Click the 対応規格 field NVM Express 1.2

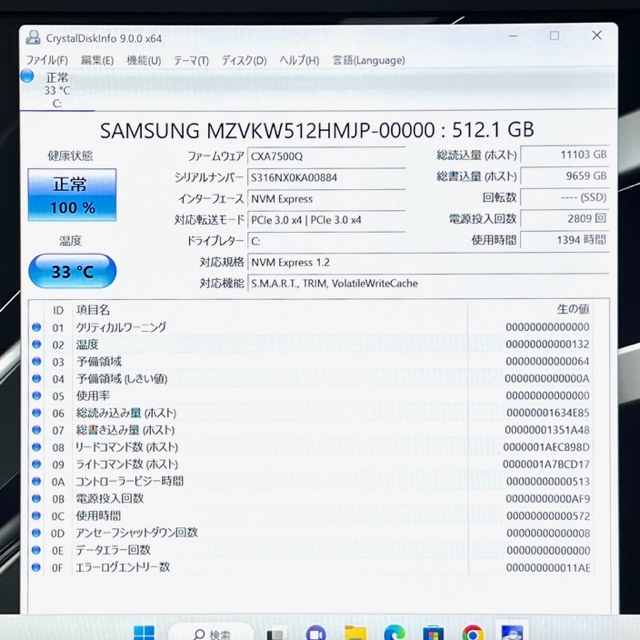[428, 262]
